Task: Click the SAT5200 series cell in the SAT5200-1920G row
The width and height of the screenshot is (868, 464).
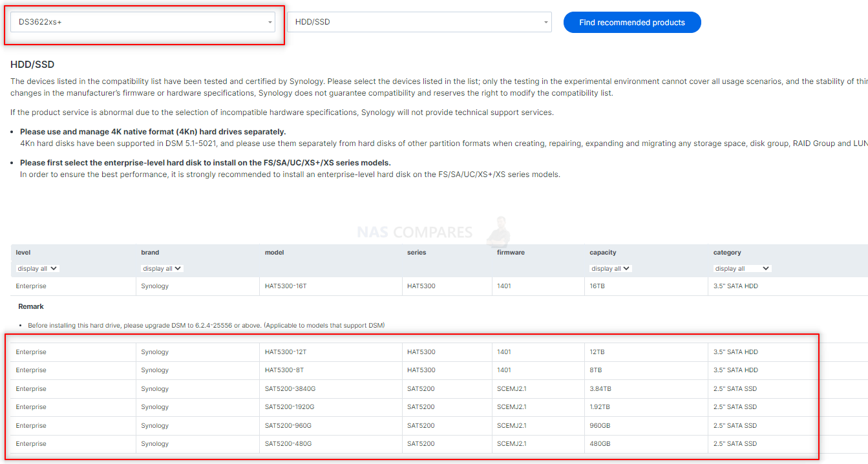Action: [x=421, y=407]
